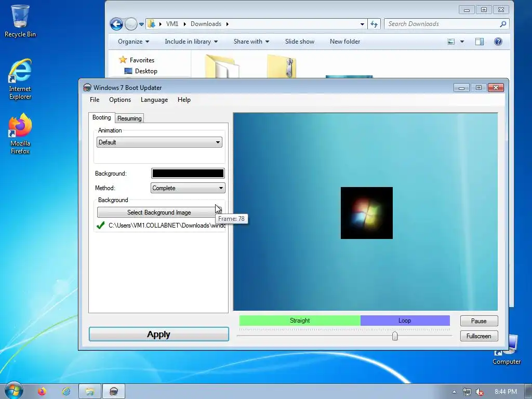The width and height of the screenshot is (532, 399).
Task: Click the Downloads breadcrumb in address bar
Action: 206,24
